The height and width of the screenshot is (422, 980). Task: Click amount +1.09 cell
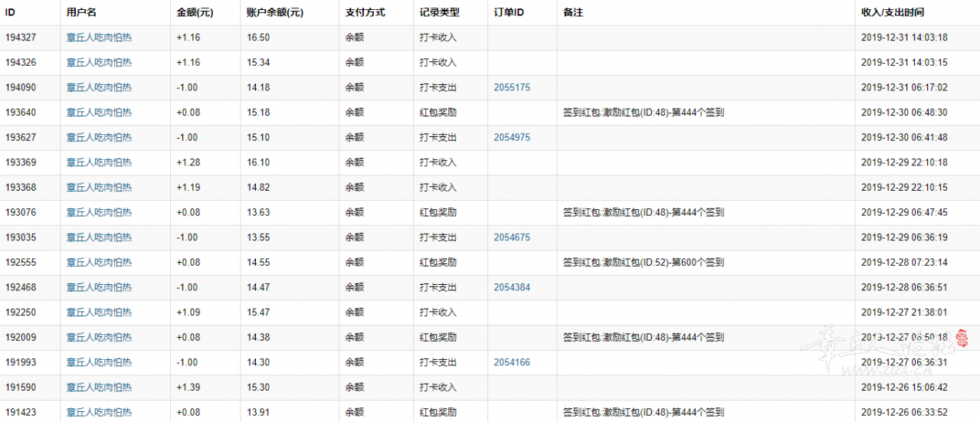click(188, 312)
